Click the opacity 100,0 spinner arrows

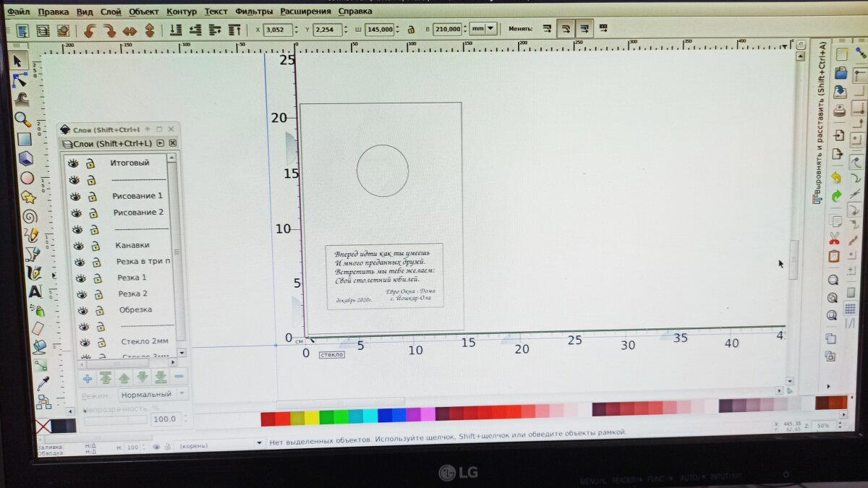coord(186,419)
